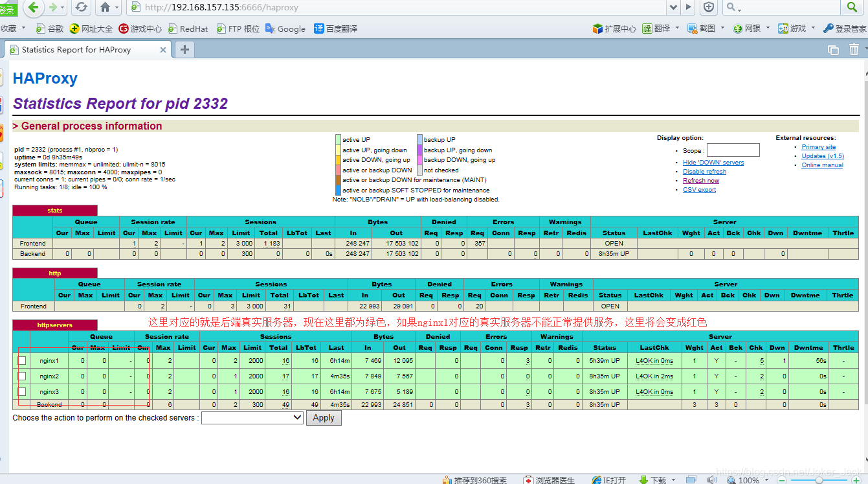The height and width of the screenshot is (484, 868).
Task: Select the Statistics Report for HAProxy tab
Action: (x=87, y=49)
